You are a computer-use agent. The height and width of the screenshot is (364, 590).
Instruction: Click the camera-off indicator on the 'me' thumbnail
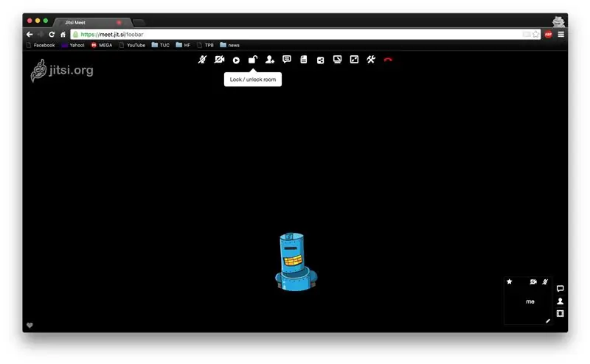coord(533,281)
